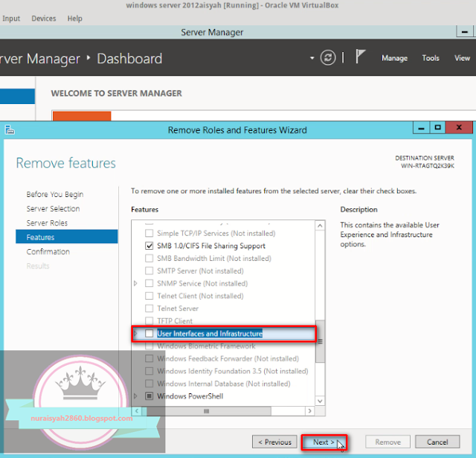Toggle Windows Identity Foundation 3.5 checkbox
The width and height of the screenshot is (476, 458).
point(149,371)
